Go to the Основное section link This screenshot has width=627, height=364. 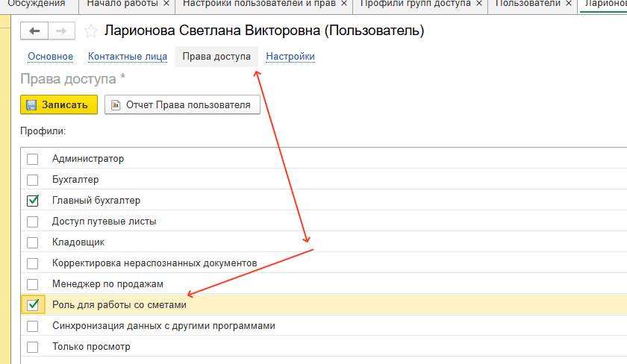tap(50, 57)
